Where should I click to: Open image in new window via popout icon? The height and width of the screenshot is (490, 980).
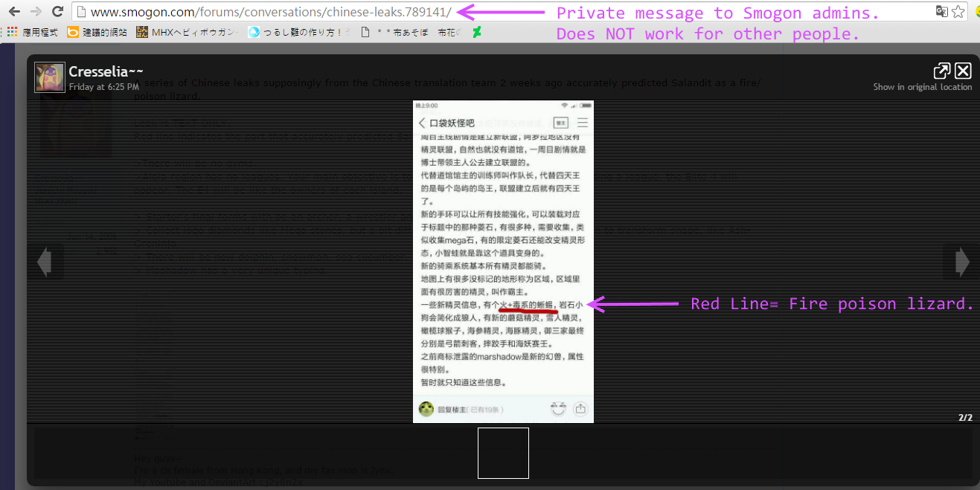pyautogui.click(x=941, y=71)
